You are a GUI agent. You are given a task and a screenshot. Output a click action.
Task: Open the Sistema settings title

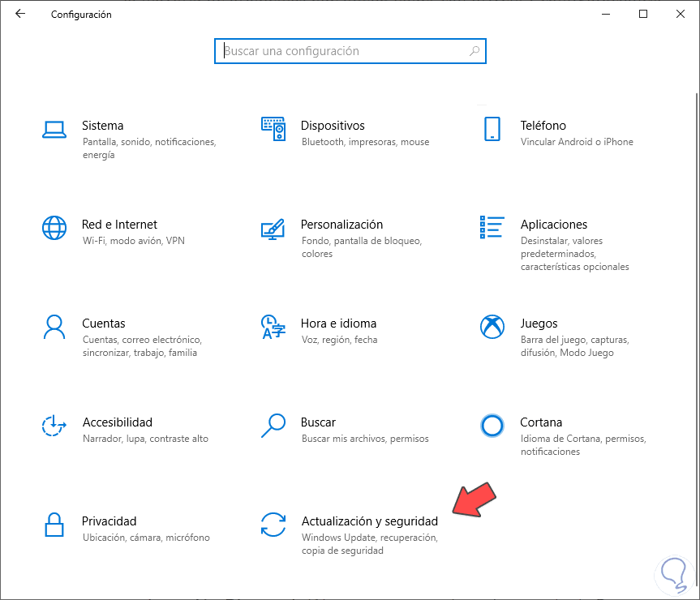[x=103, y=126]
